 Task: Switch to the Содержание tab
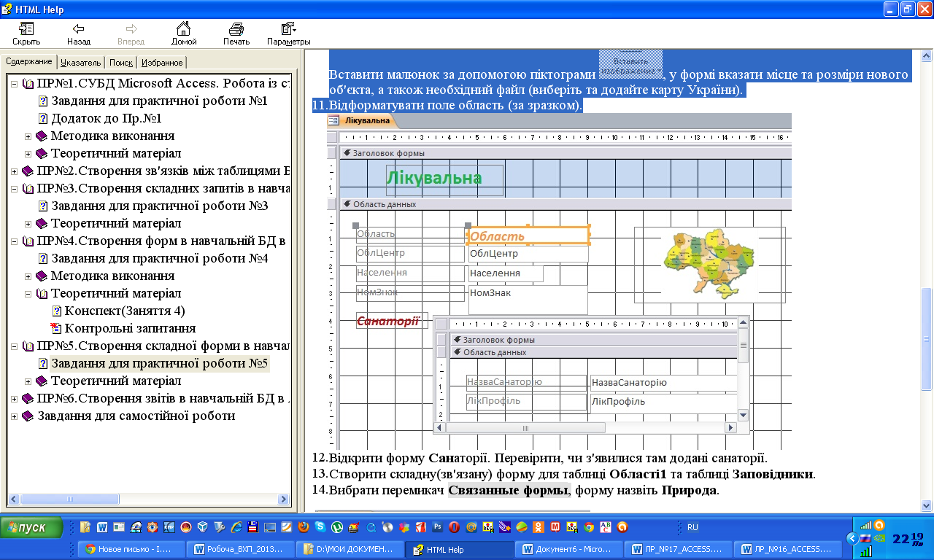28,62
